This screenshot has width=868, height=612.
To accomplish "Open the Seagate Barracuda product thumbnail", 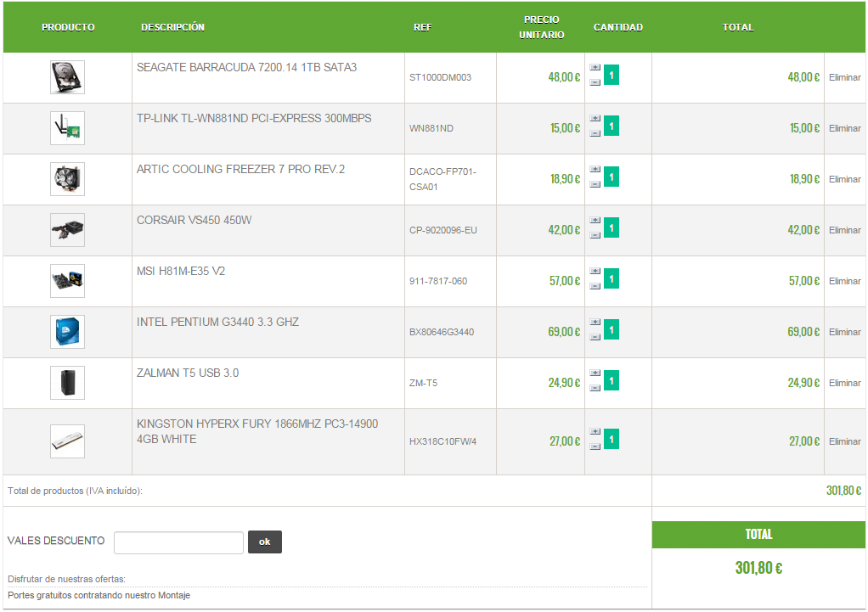I will click(68, 77).
